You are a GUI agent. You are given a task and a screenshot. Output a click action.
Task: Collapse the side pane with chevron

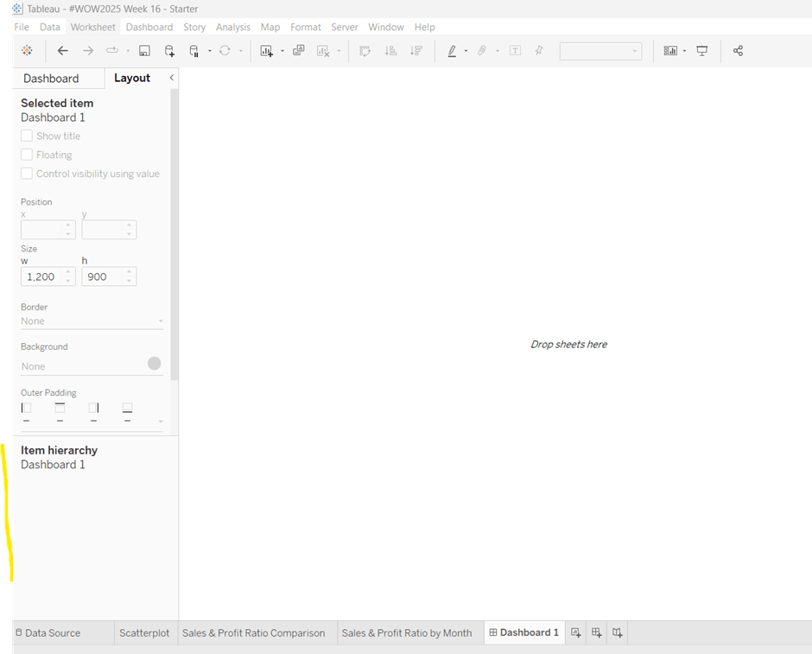point(171,78)
